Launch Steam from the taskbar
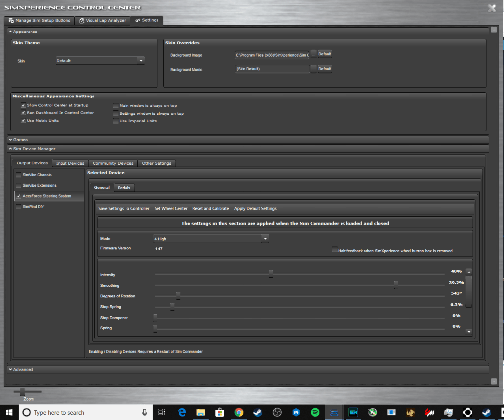Image resolution: width=504 pixels, height=420 pixels. (258, 412)
